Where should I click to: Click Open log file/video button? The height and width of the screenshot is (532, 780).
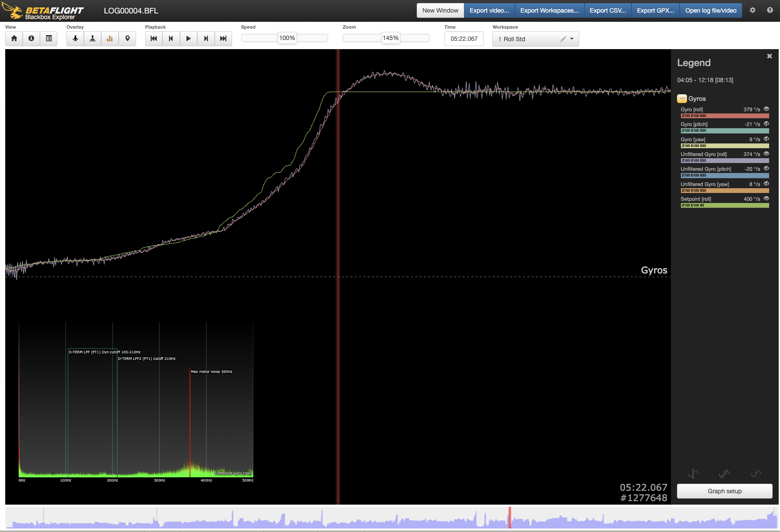point(710,10)
